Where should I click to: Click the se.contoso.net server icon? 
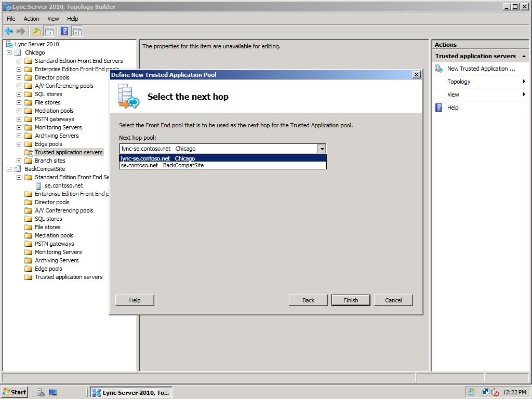tap(38, 185)
